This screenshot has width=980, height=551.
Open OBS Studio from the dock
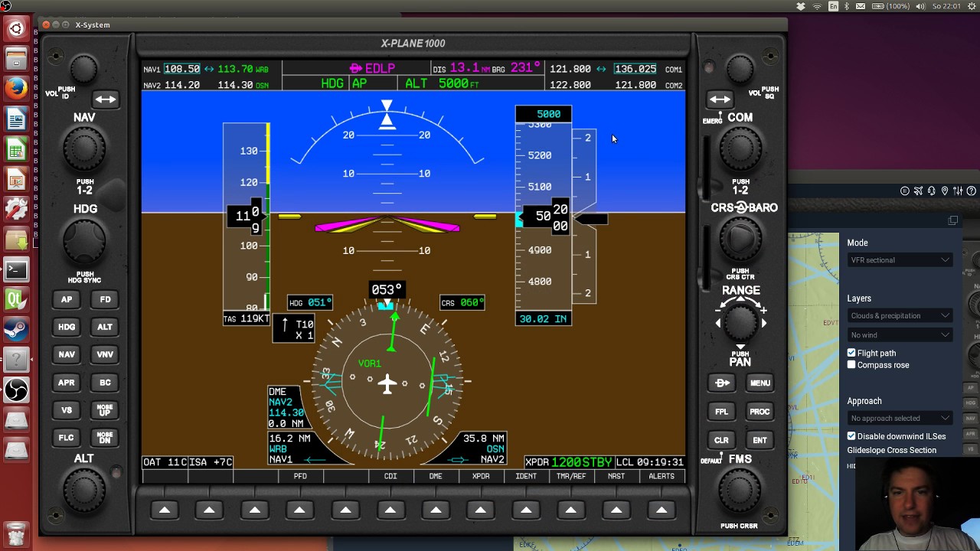tap(16, 390)
